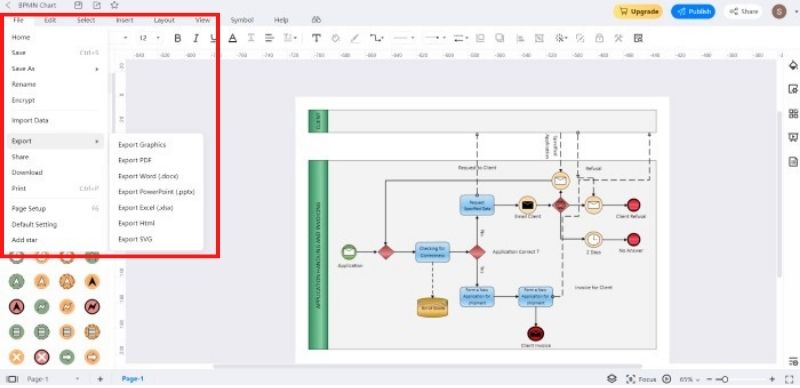
Task: Click the Focus mode icon
Action: [x=631, y=379]
